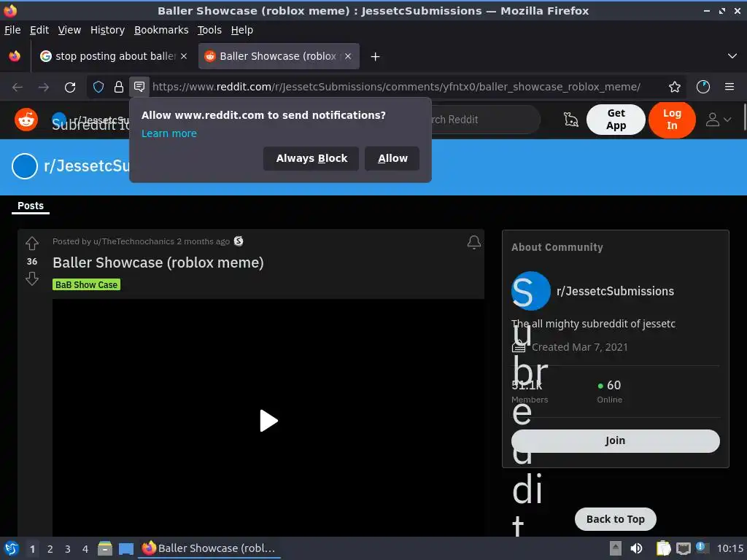Open the Learn more link in the notification prompt
This screenshot has height=560, width=747.
[169, 134]
